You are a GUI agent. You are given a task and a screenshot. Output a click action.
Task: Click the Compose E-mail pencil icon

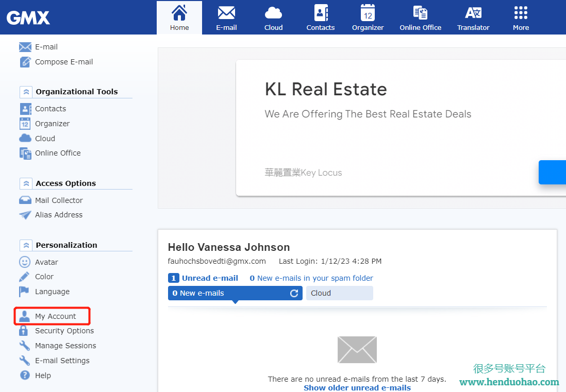click(25, 62)
